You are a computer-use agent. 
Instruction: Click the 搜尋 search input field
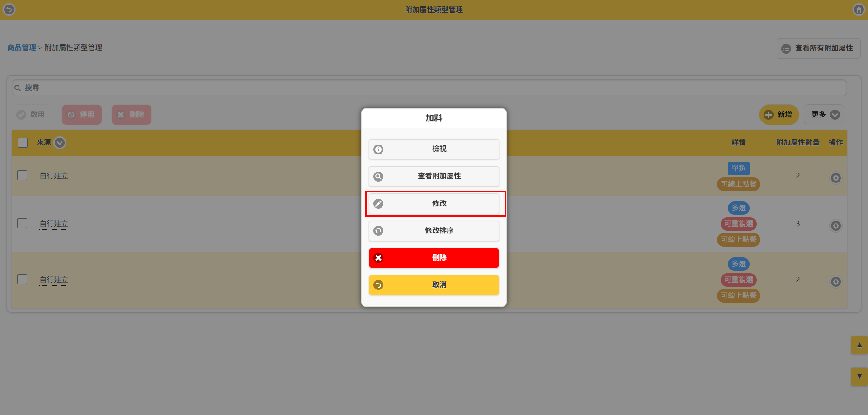click(429, 88)
